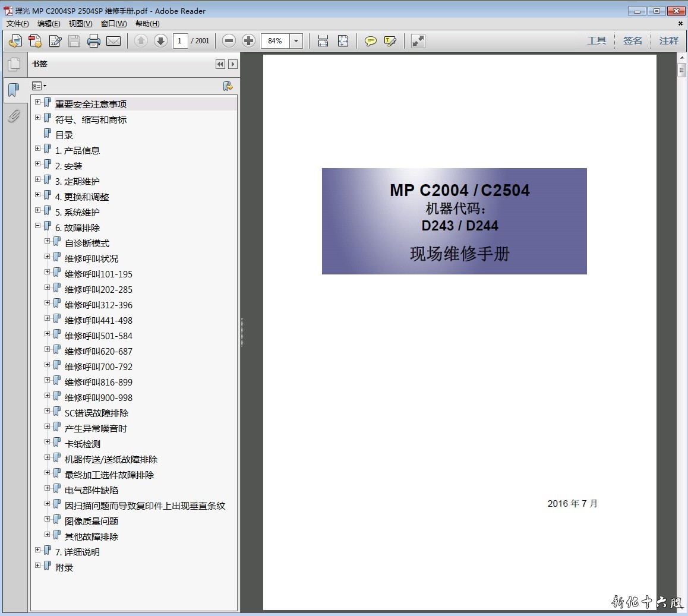This screenshot has width=688, height=616.
Task: Click the page number input field
Action: click(x=181, y=41)
